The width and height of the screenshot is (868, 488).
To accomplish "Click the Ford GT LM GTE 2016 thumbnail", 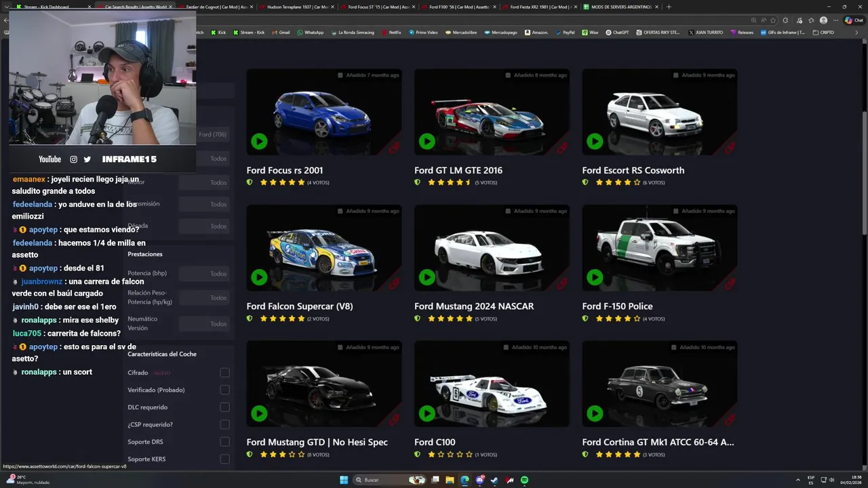I will [492, 112].
